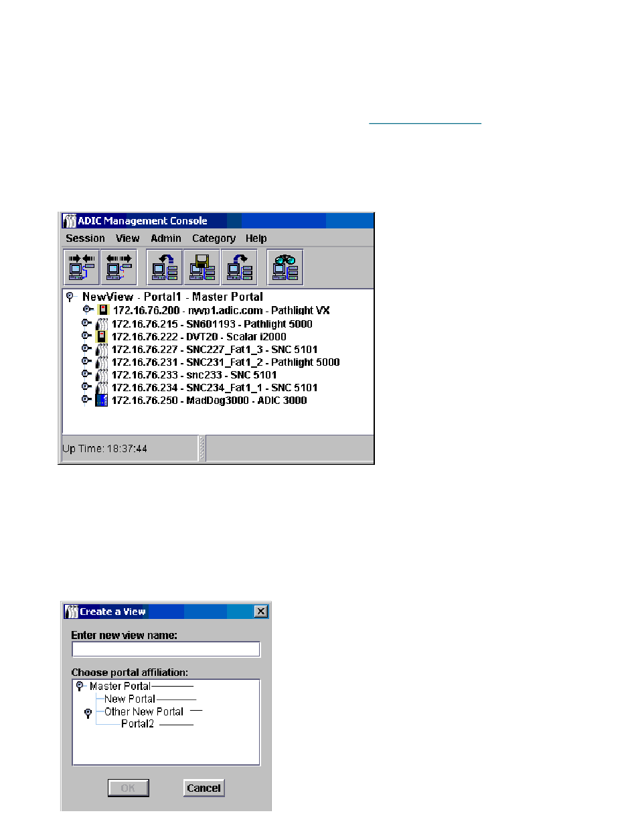Open the View menu
636x840 pixels.
127,238
